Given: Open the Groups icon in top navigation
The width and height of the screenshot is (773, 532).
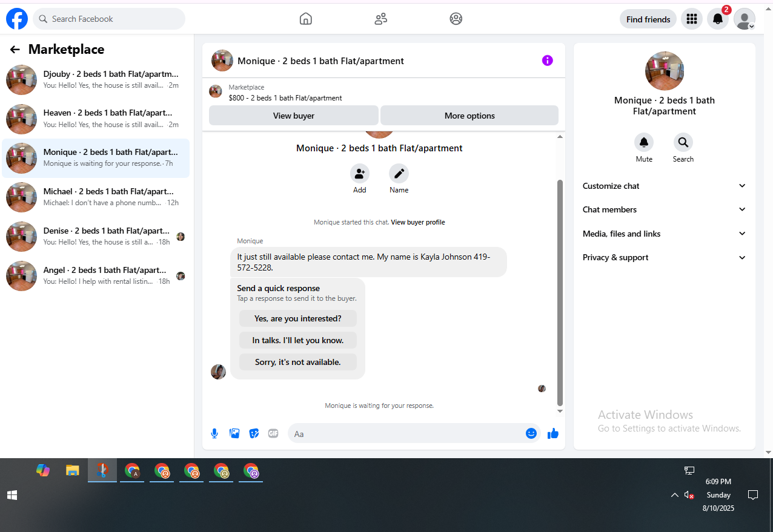Looking at the screenshot, I should (456, 19).
